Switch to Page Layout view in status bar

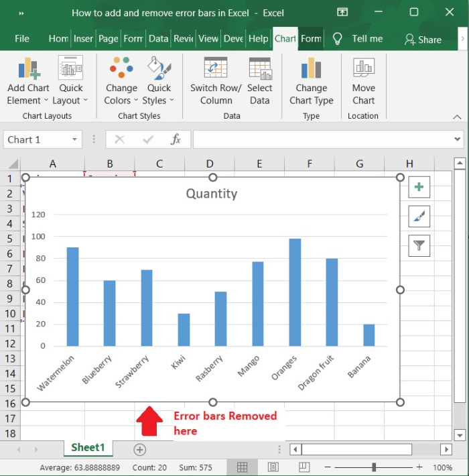coord(273,467)
